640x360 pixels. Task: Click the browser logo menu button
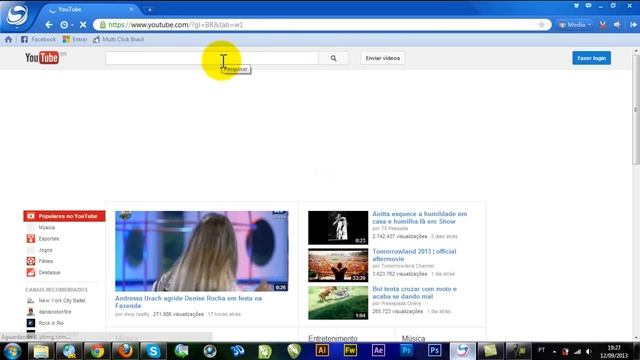tap(16, 15)
